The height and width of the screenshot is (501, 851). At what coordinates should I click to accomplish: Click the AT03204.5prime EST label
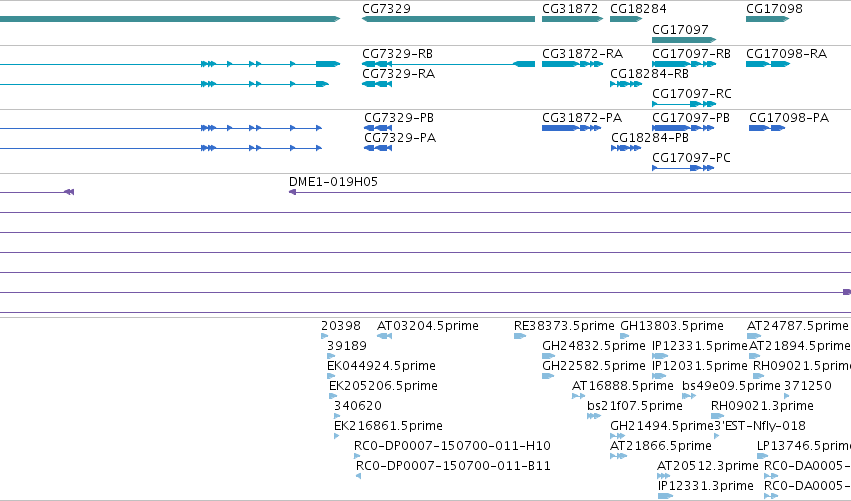(x=428, y=326)
